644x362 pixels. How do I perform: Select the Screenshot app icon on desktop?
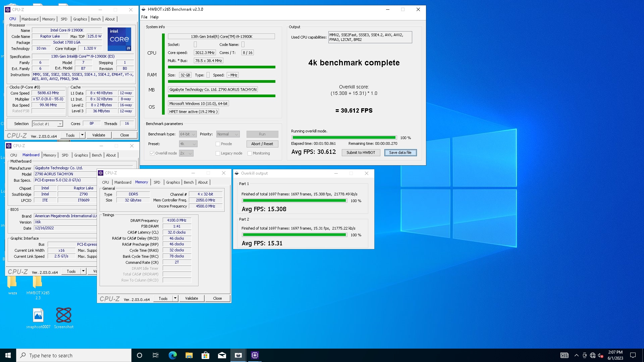pyautogui.click(x=64, y=315)
